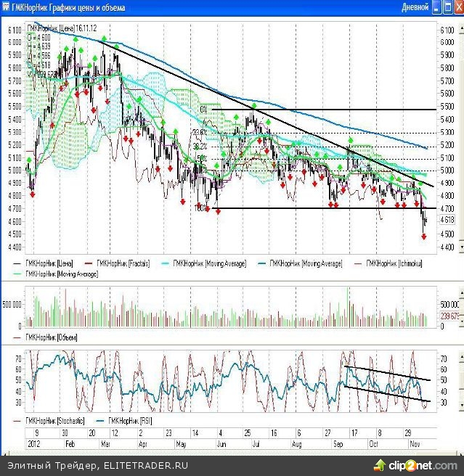464x476 pixels.
Task: Select ГМКНорНик [Объем] volume legend entry
Action: point(51,337)
